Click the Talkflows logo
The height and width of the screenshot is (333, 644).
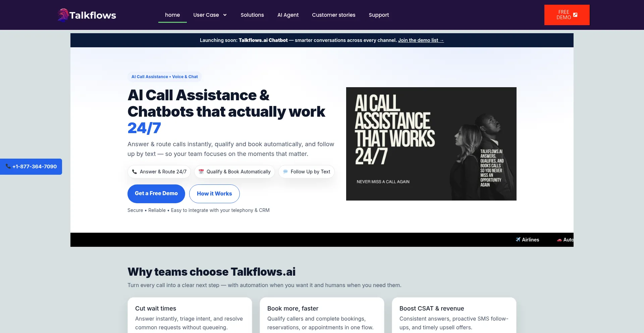[x=87, y=15]
